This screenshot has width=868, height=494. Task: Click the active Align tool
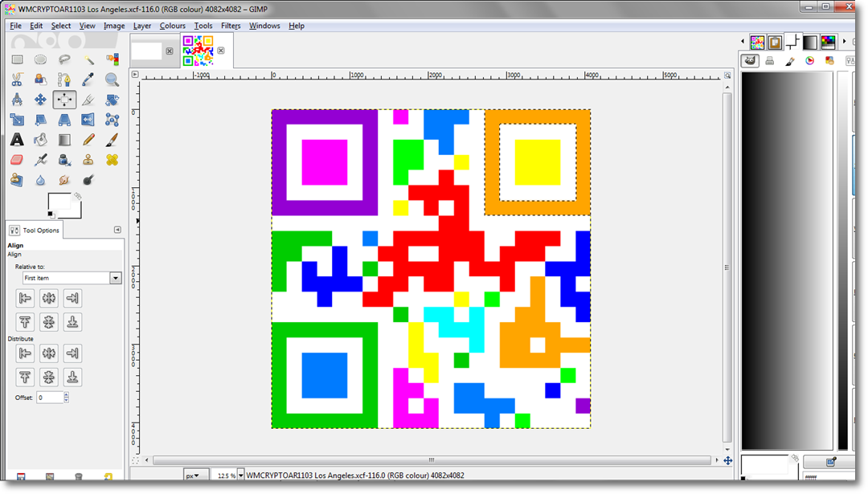coord(64,100)
